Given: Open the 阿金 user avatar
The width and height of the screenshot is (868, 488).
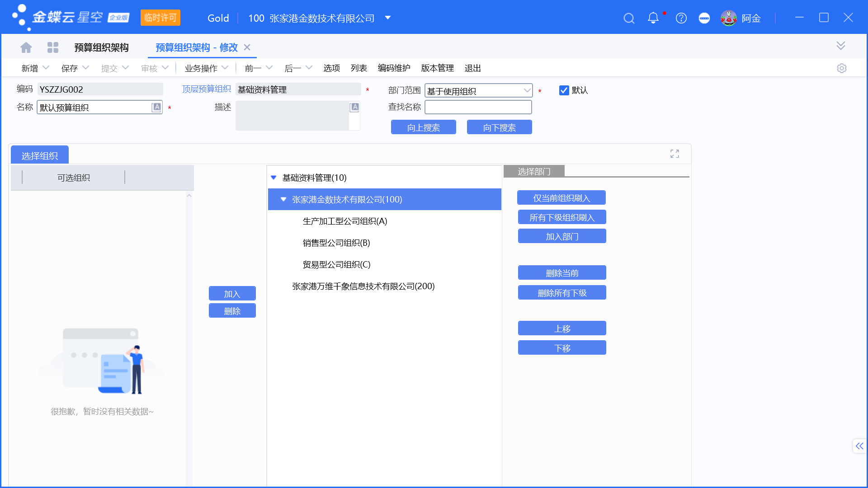Looking at the screenshot, I should (729, 18).
